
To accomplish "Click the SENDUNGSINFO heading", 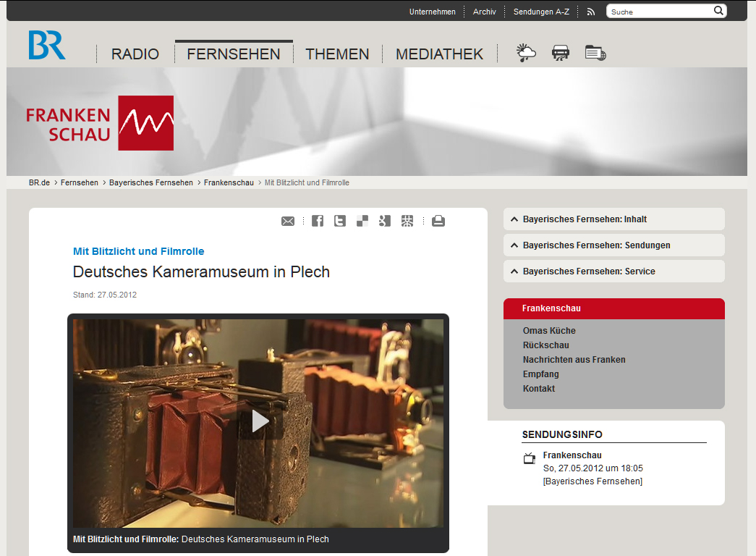I will tap(562, 434).
